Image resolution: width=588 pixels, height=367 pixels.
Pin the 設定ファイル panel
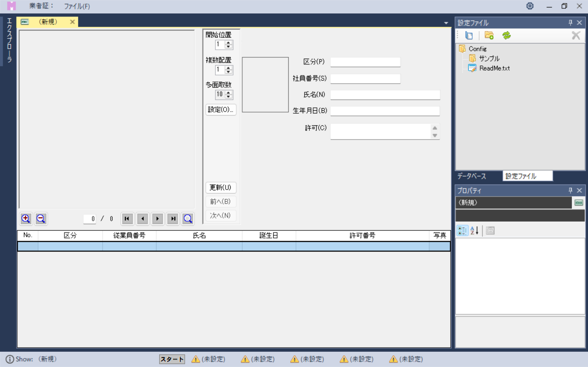[x=570, y=23]
